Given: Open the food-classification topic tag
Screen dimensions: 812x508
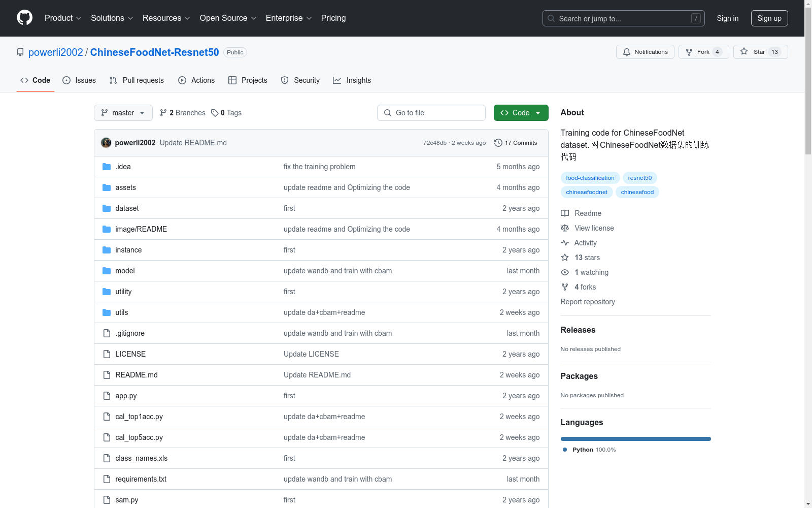Looking at the screenshot, I should pyautogui.click(x=590, y=178).
